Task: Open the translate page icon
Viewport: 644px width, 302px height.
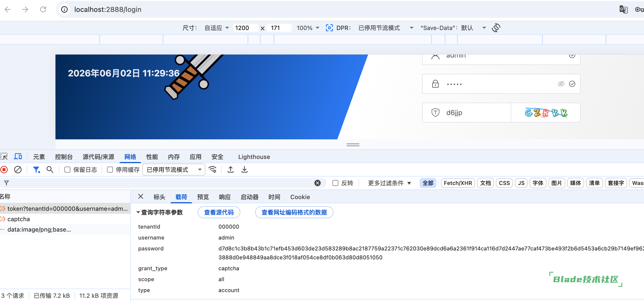Action: click(x=623, y=9)
